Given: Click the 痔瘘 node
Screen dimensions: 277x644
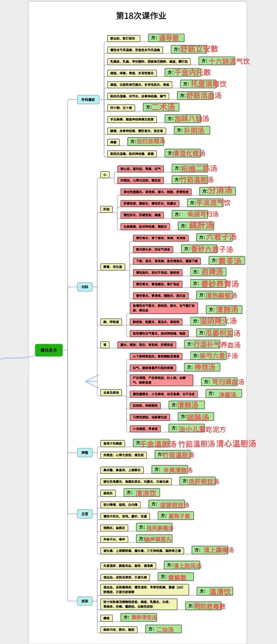Looking at the screenshot, I should point(113,142).
